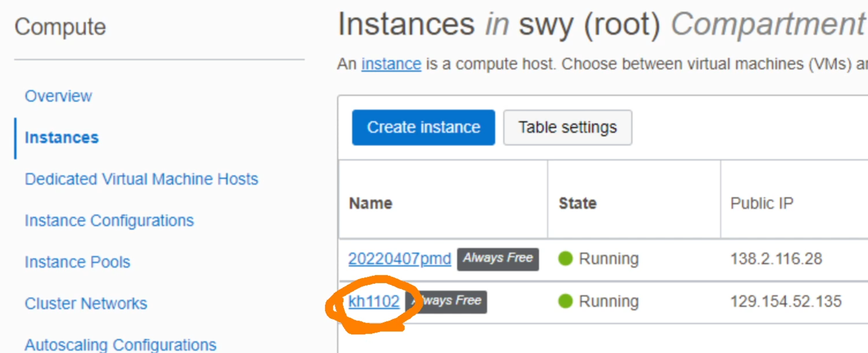Select the Running state text of kh1102

[609, 301]
